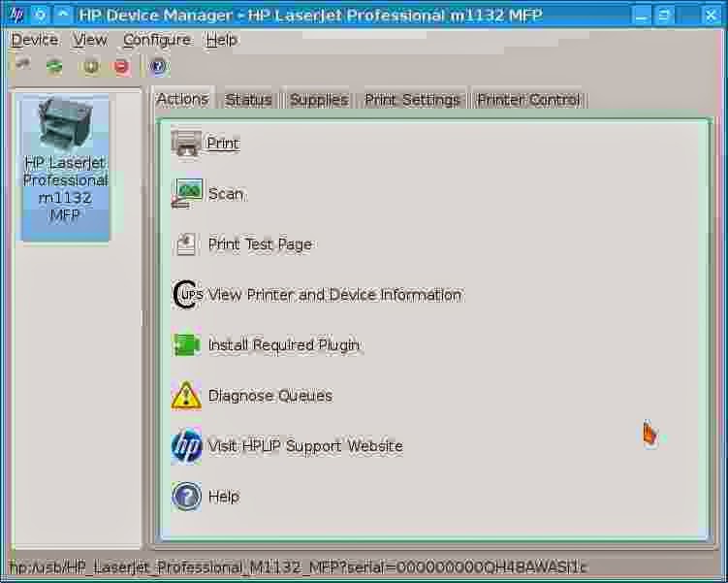Click the Scan action label

(x=226, y=194)
